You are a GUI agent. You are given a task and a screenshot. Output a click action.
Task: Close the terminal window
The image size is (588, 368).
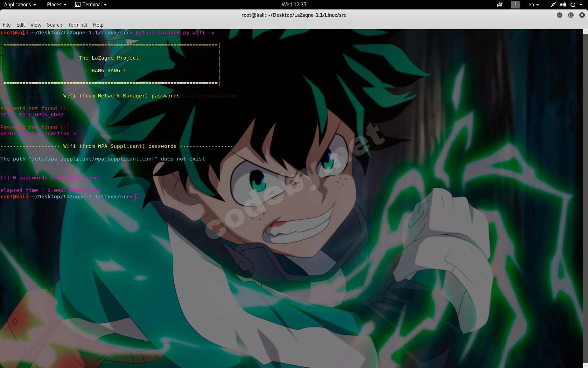[x=582, y=15]
